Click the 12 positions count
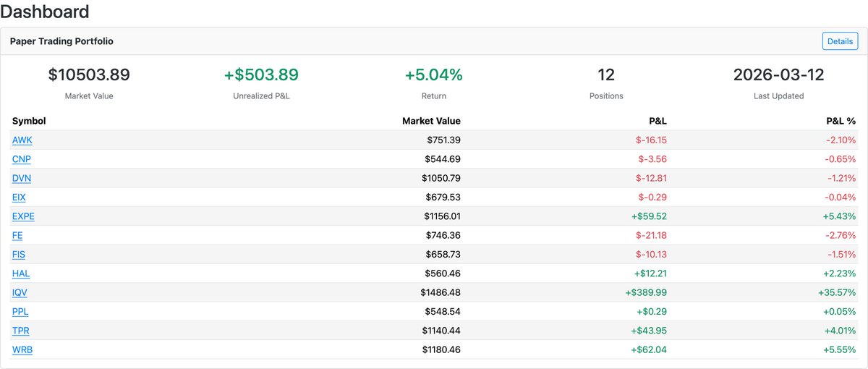This screenshot has width=868, height=369. [x=606, y=75]
